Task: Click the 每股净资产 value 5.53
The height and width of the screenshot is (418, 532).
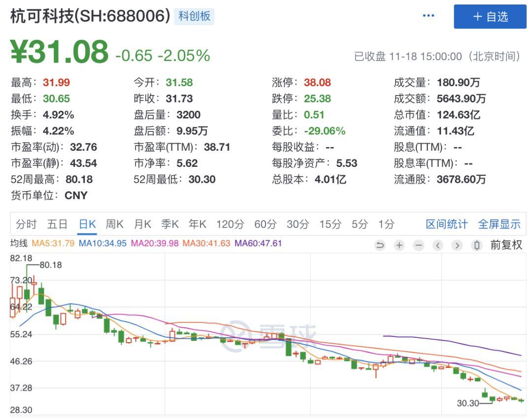Action: tap(347, 163)
